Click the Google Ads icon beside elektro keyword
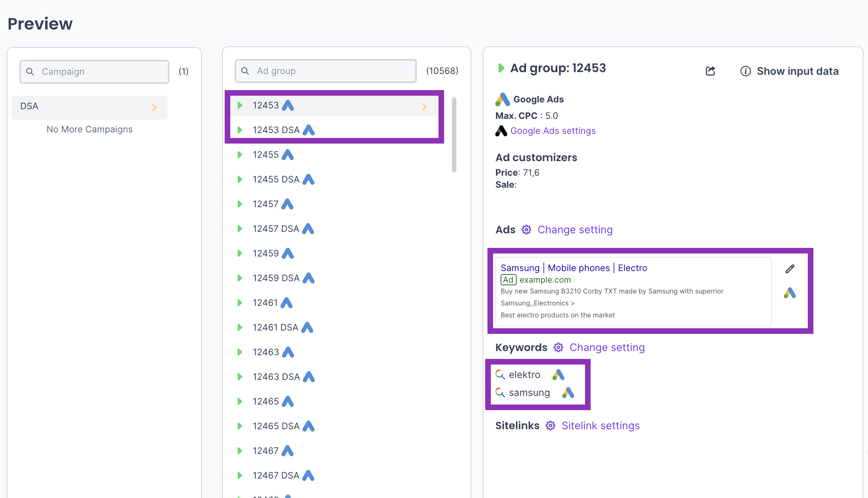The height and width of the screenshot is (498, 868). (x=558, y=375)
